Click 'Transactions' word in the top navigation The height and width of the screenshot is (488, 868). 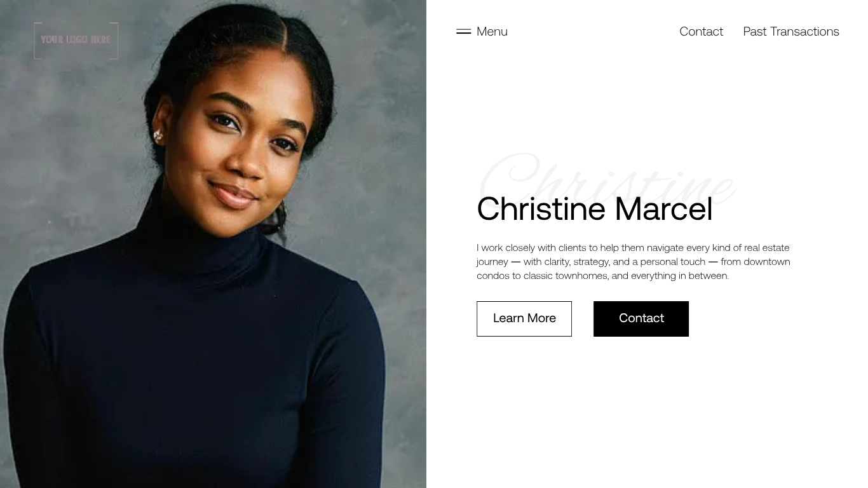804,31
